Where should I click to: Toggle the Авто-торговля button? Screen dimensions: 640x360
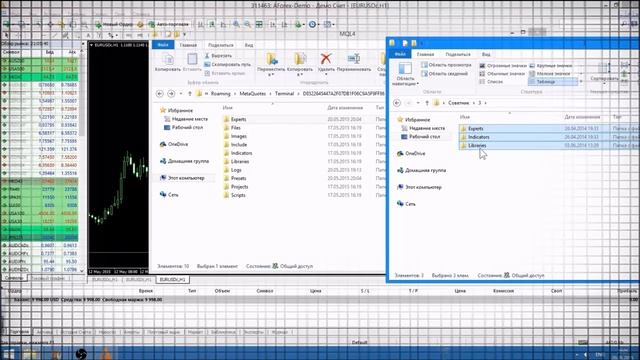[x=169, y=24]
